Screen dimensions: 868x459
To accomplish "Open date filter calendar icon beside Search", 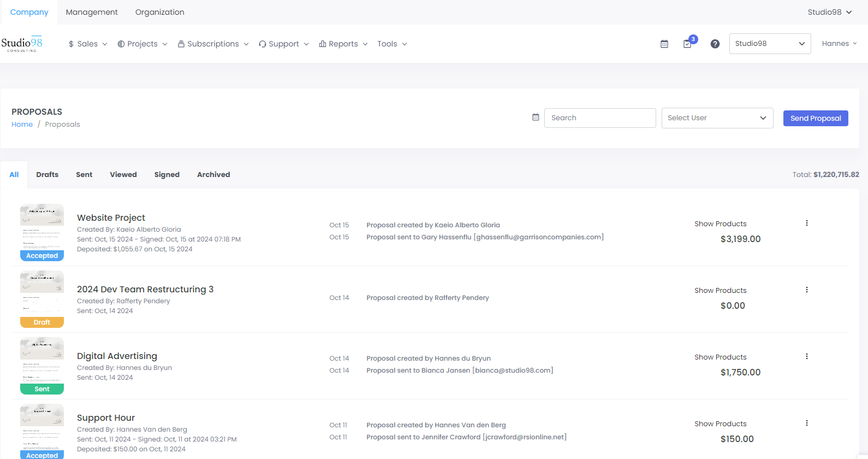I will [536, 117].
